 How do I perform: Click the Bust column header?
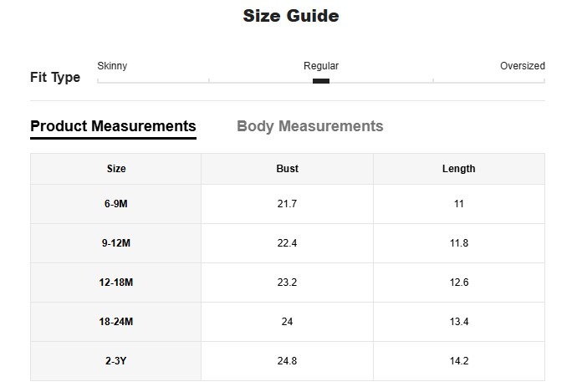[287, 169]
